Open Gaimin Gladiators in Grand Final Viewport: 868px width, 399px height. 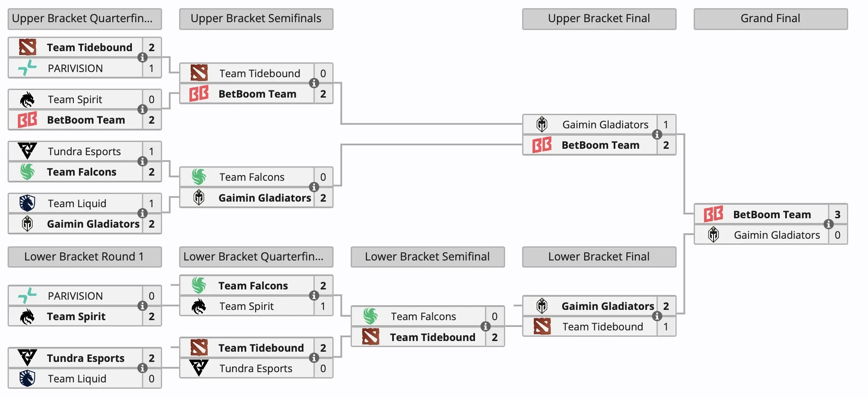coord(777,235)
